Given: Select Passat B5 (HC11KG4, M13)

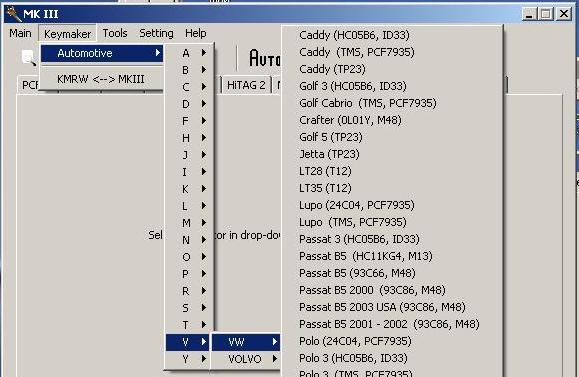Looking at the screenshot, I should tap(392, 256).
